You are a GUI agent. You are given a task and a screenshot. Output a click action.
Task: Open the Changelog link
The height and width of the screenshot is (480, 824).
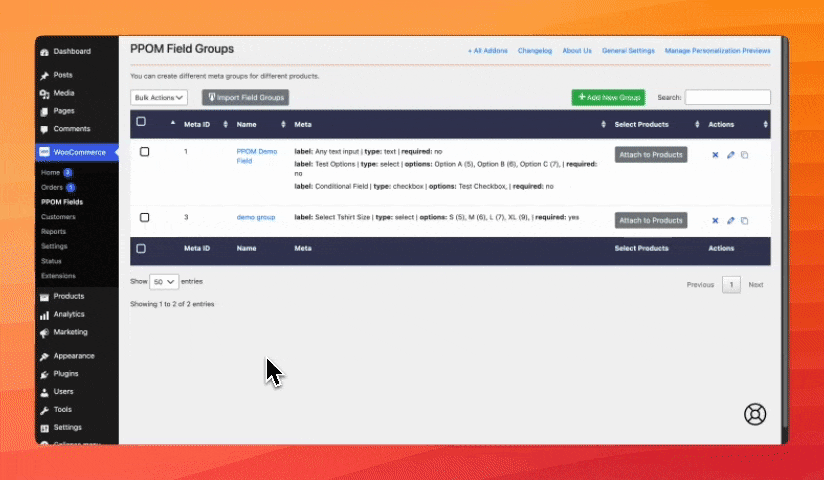click(x=535, y=51)
